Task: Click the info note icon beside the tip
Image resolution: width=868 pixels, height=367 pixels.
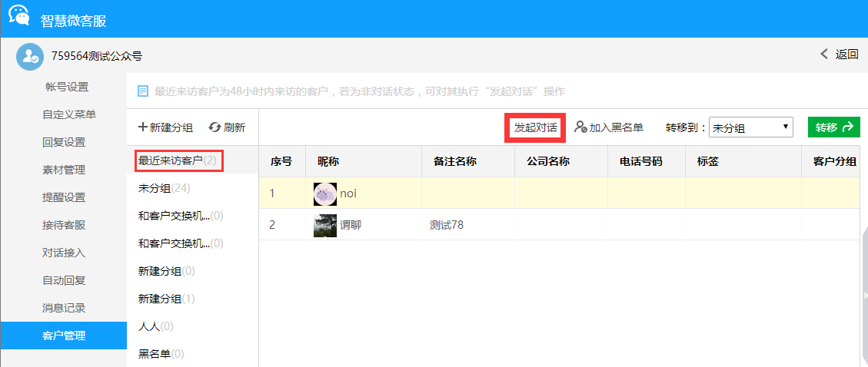Action: tap(142, 91)
